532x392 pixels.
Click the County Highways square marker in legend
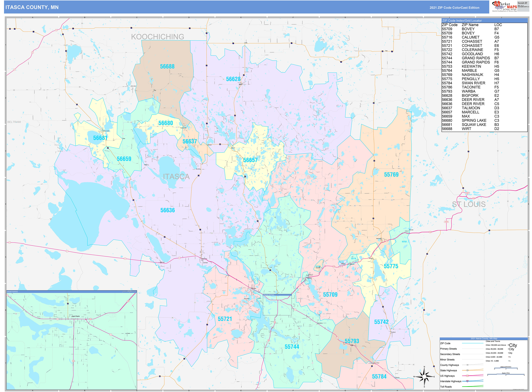[x=467, y=365]
